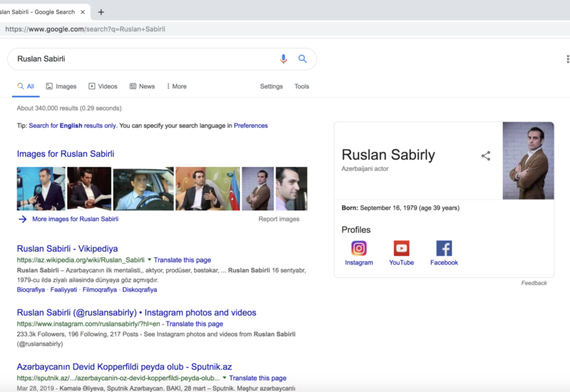Open search Tools
570x392 pixels.
(x=301, y=86)
